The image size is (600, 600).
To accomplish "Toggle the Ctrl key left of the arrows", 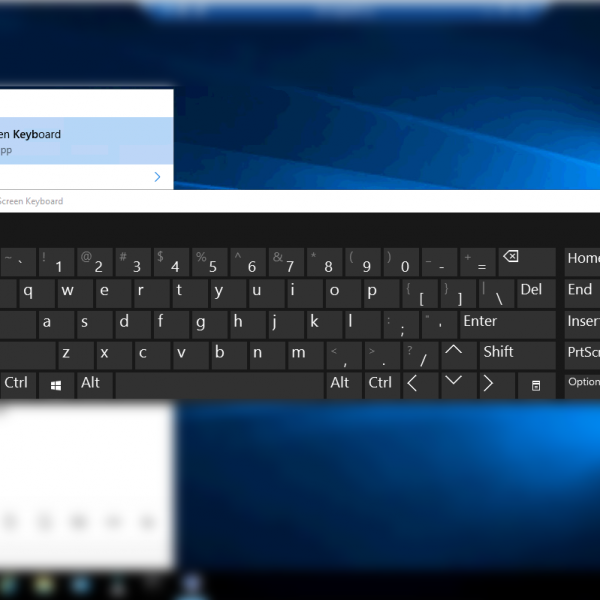I will (x=380, y=384).
